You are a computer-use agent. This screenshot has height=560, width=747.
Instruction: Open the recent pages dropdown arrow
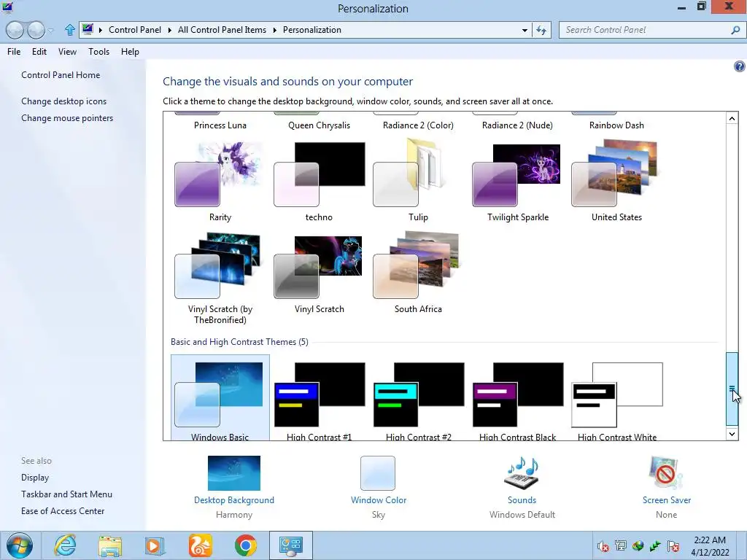click(50, 31)
